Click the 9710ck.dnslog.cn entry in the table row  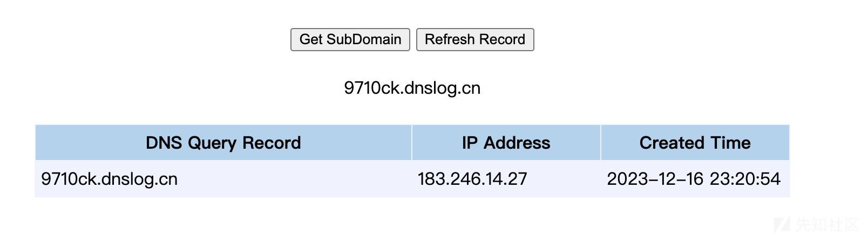(110, 179)
